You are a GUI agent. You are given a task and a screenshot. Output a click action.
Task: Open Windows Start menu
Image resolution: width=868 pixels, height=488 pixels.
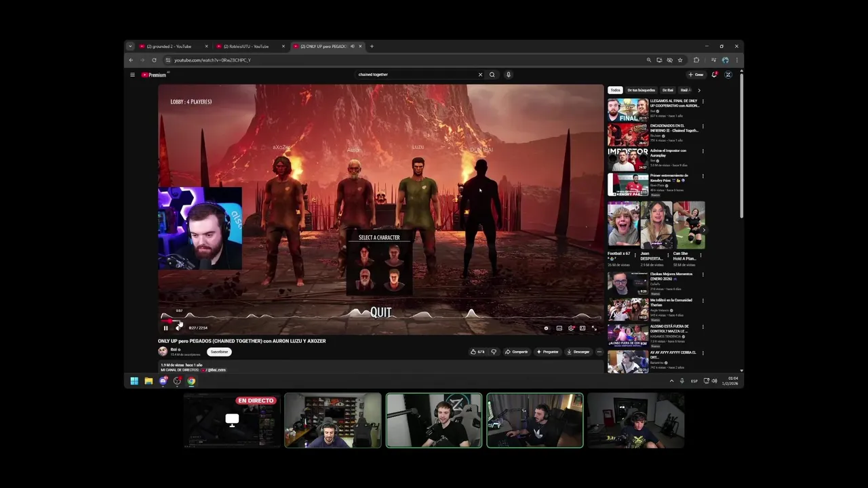(x=134, y=381)
